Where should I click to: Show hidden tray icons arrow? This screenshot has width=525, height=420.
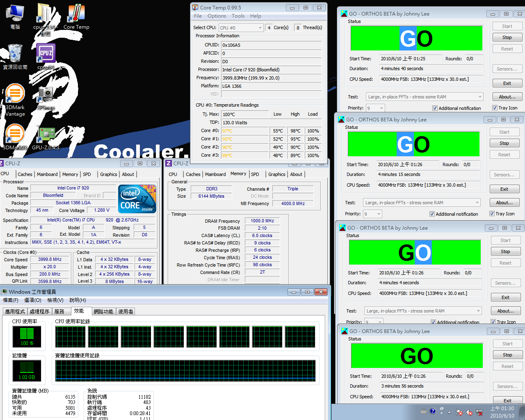[449, 412]
